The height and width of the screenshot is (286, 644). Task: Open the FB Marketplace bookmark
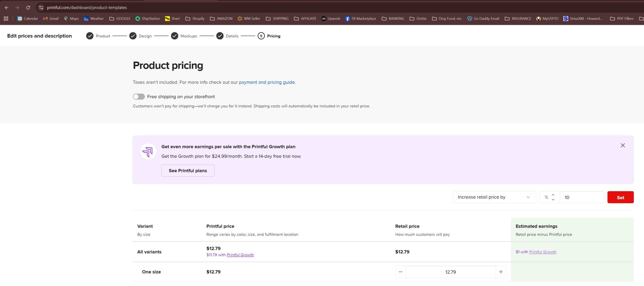coord(360,19)
